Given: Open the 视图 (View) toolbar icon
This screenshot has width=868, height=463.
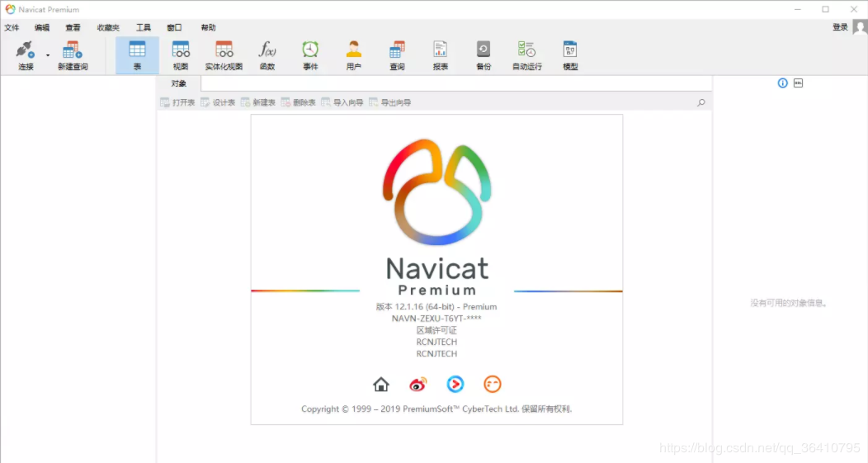Looking at the screenshot, I should tap(181, 55).
